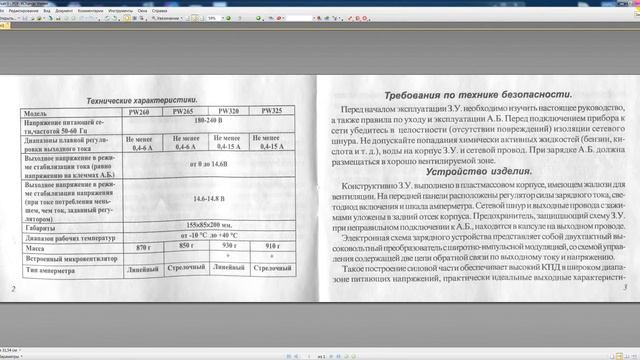Open the Справка menu

pos(159,11)
